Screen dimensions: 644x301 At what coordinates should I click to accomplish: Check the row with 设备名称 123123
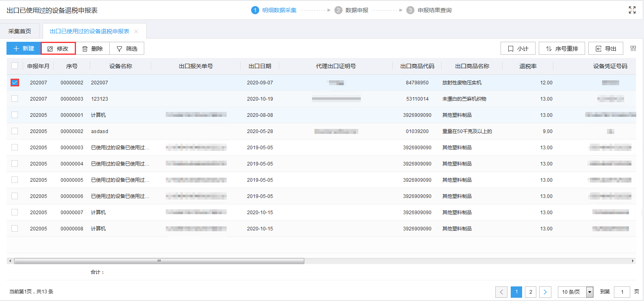pyautogui.click(x=15, y=99)
